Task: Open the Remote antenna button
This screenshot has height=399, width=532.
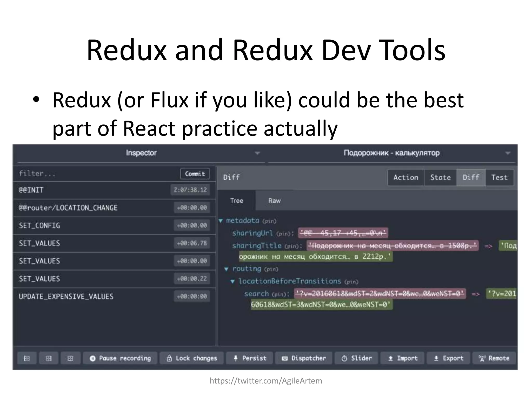Action: tap(494, 358)
